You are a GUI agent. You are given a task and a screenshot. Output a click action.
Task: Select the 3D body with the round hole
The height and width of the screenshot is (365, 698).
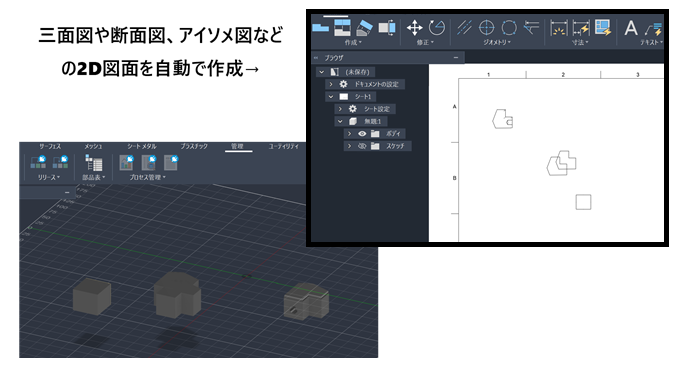click(x=306, y=300)
